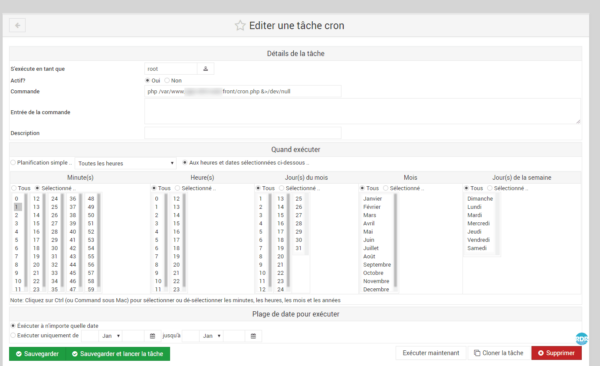Select hour 6 in the hours list
The height and width of the screenshot is (366, 600).
157,248
